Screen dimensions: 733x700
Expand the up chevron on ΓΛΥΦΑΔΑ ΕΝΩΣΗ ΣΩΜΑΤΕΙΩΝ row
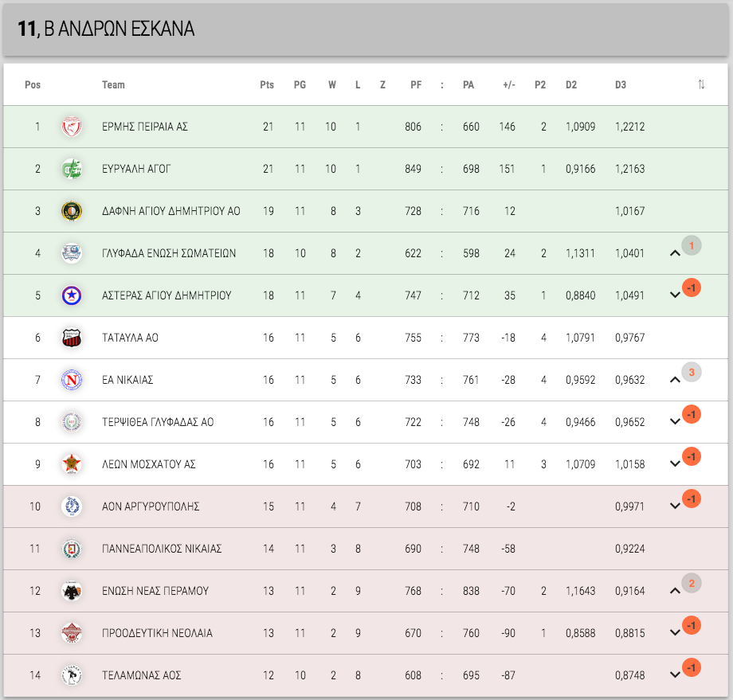(x=675, y=253)
